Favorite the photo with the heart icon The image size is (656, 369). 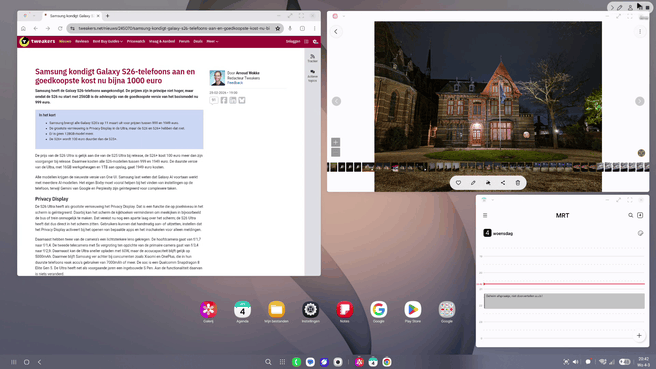[x=459, y=183]
